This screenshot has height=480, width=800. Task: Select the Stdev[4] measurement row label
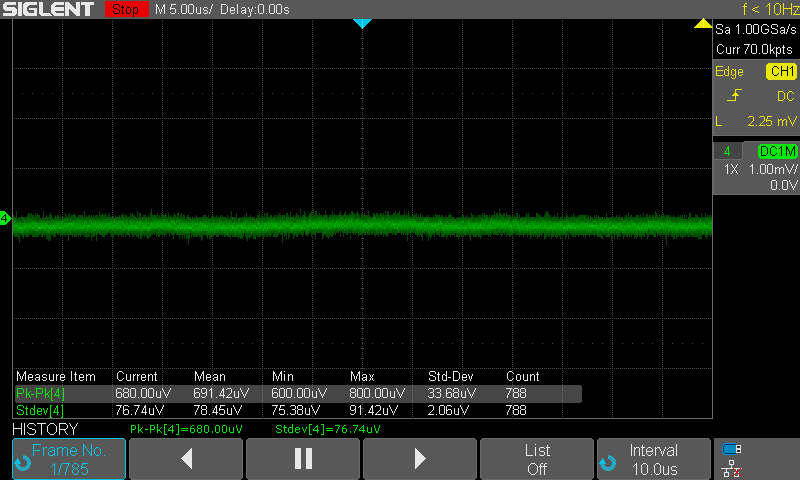click(40, 410)
